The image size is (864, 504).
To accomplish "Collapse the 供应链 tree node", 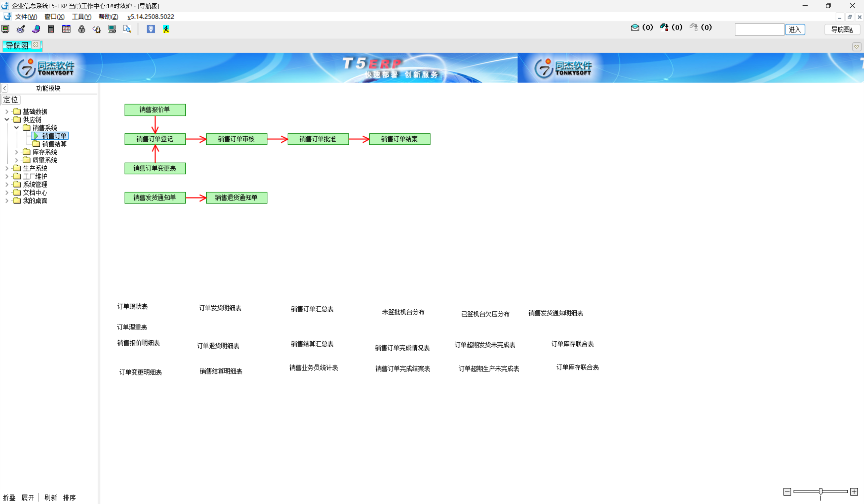I will pos(7,119).
